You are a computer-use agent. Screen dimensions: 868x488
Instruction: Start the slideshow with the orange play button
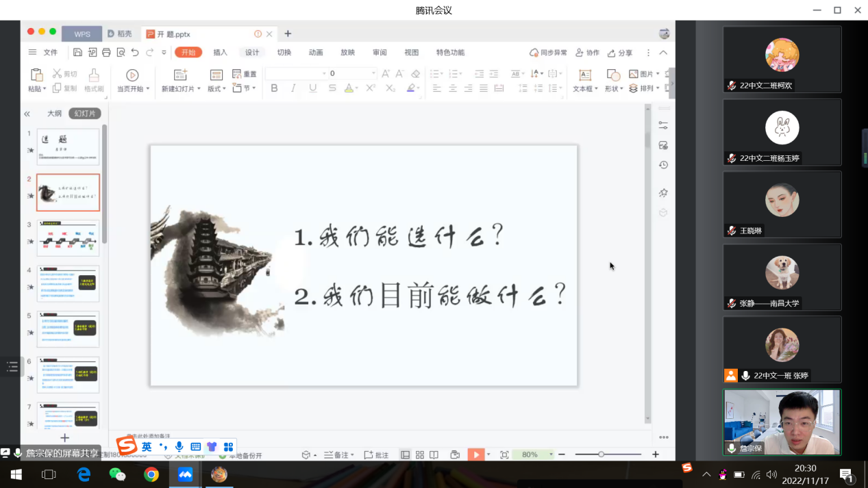476,454
